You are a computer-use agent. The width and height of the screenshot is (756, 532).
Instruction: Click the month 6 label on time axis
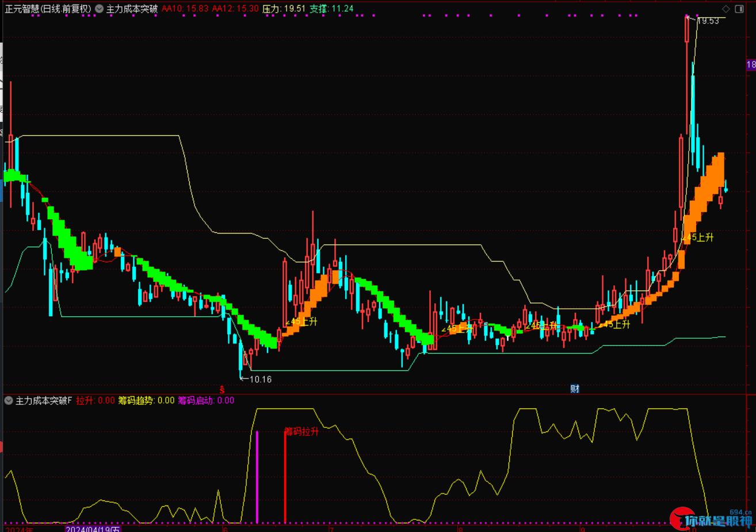pyautogui.click(x=226, y=529)
